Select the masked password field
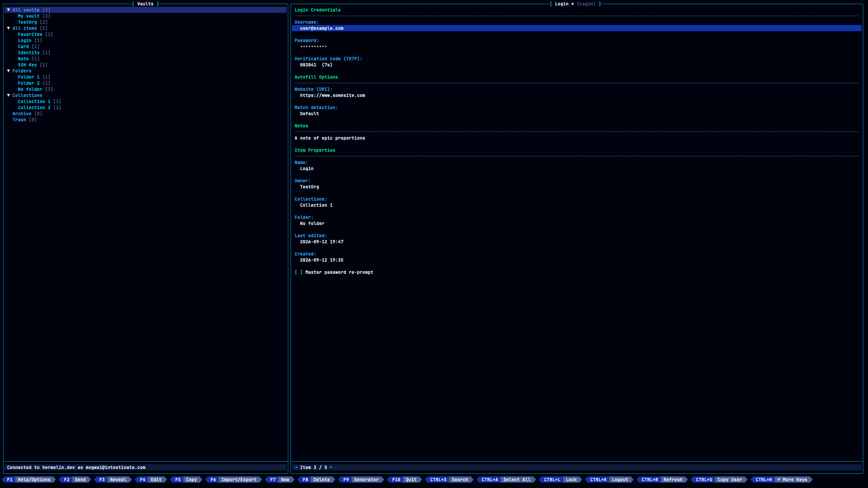868x488 pixels. (313, 47)
